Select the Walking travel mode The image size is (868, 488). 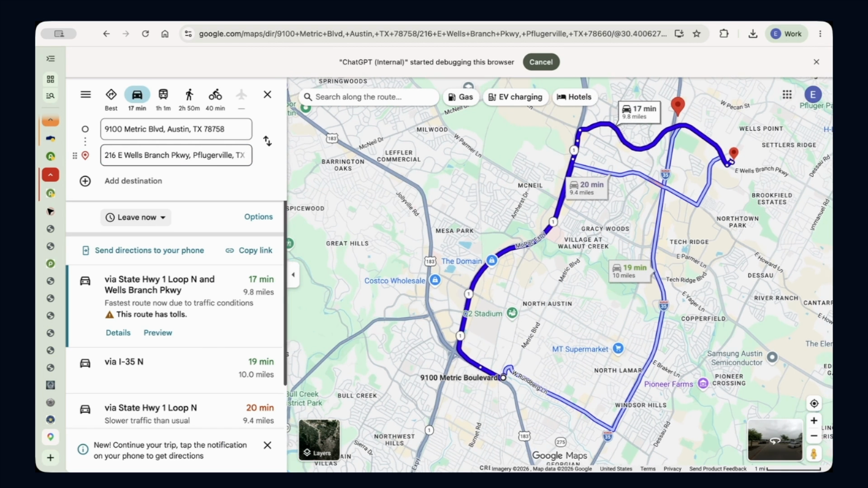pos(189,99)
